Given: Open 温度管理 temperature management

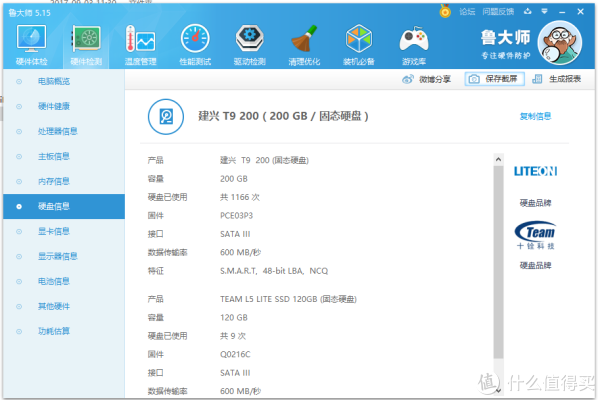Looking at the screenshot, I should click(140, 44).
